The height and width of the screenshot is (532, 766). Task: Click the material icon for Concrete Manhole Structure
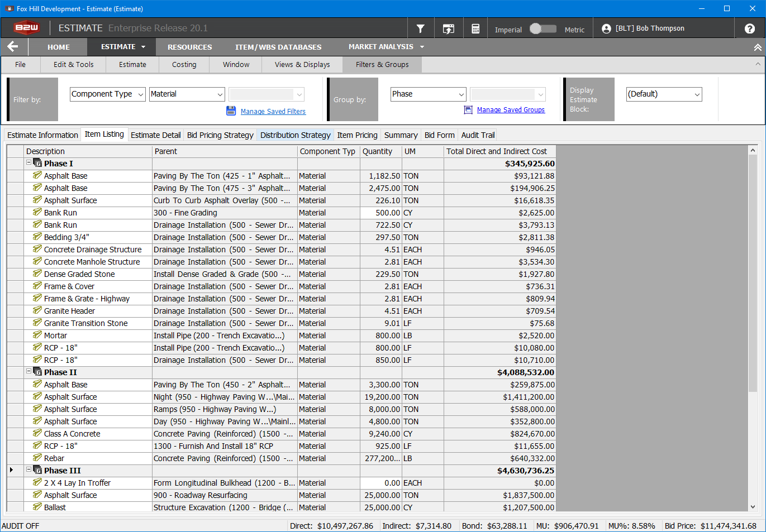(37, 261)
